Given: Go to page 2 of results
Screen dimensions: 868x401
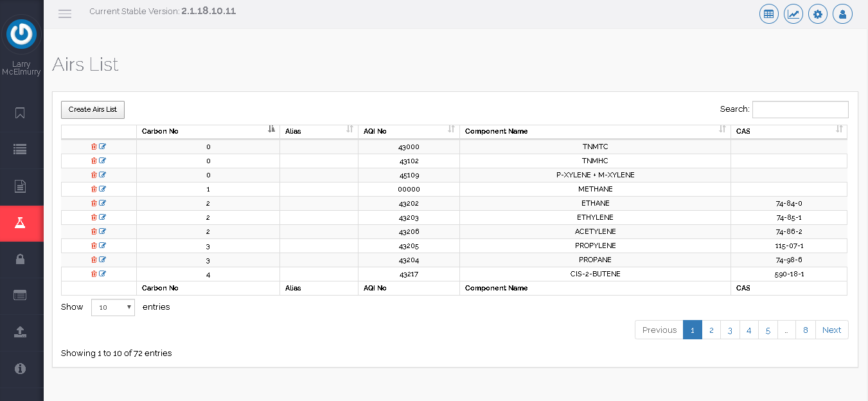Looking at the screenshot, I should pos(711,330).
